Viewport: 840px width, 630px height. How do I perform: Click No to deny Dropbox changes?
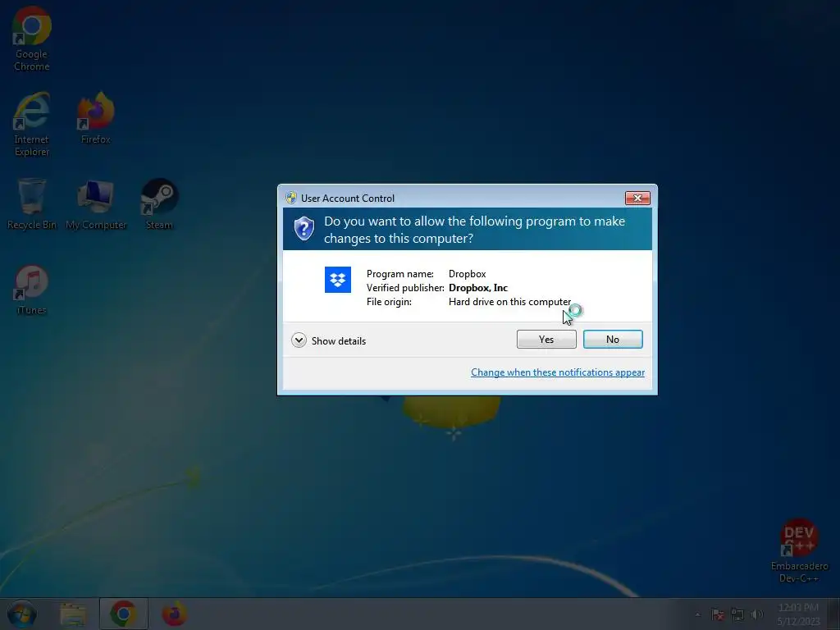(613, 339)
